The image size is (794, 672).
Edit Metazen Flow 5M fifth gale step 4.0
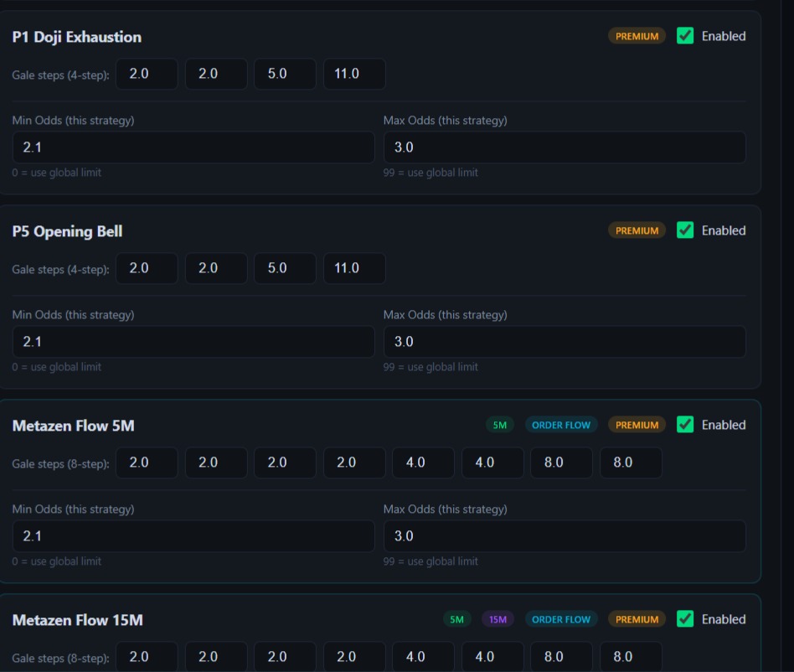(x=423, y=463)
